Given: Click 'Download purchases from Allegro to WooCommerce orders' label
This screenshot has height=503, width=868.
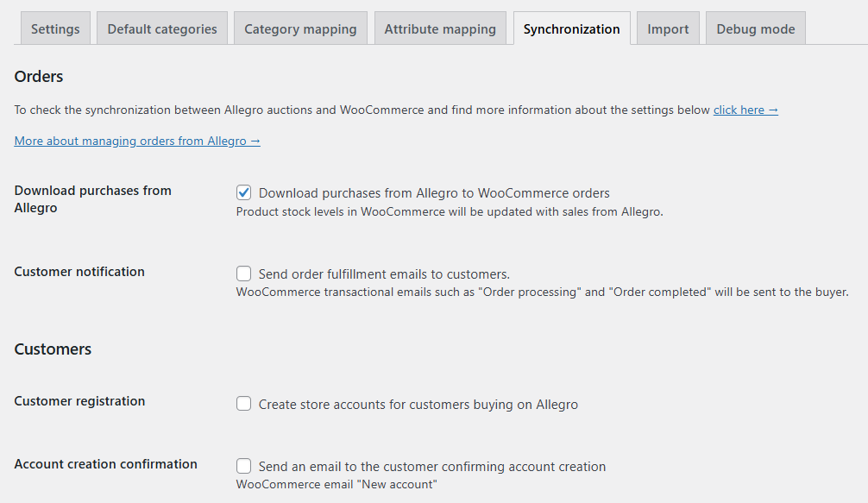Looking at the screenshot, I should point(434,193).
